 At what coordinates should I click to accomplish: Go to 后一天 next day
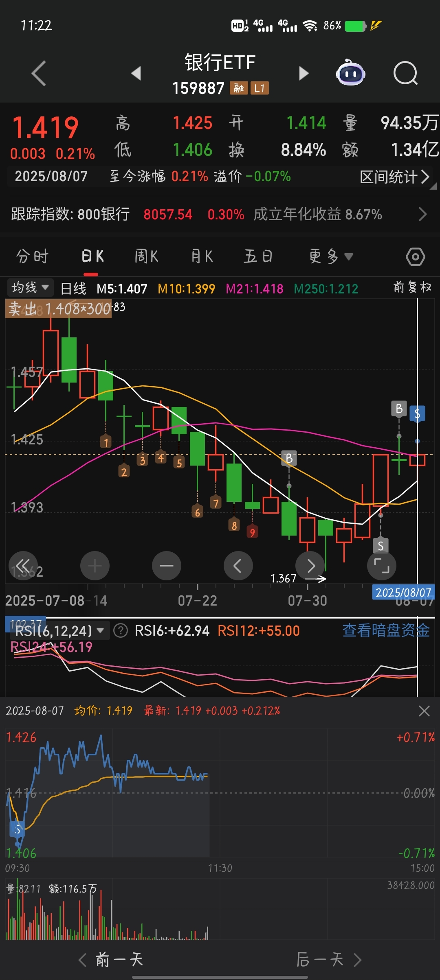tap(329, 960)
